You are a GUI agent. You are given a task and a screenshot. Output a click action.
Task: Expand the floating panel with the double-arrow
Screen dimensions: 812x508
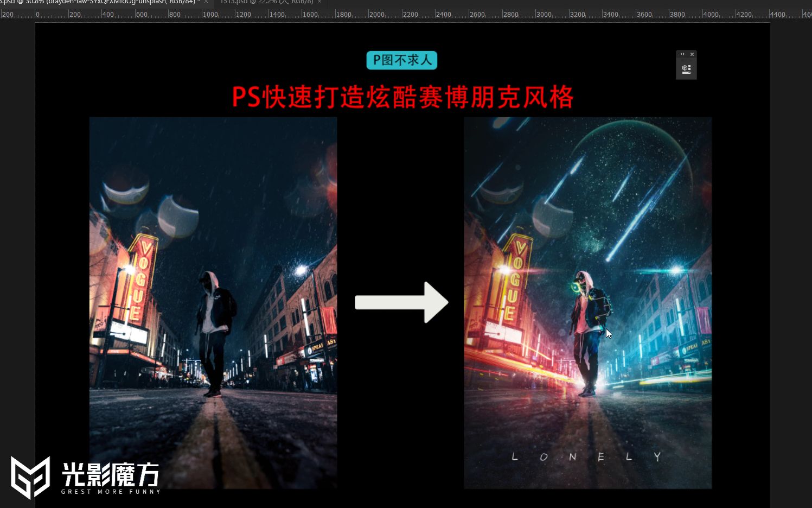click(682, 54)
